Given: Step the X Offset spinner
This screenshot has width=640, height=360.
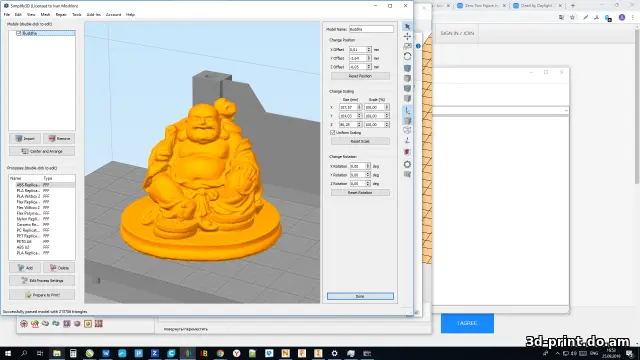Looking at the screenshot, I should coord(369,49).
